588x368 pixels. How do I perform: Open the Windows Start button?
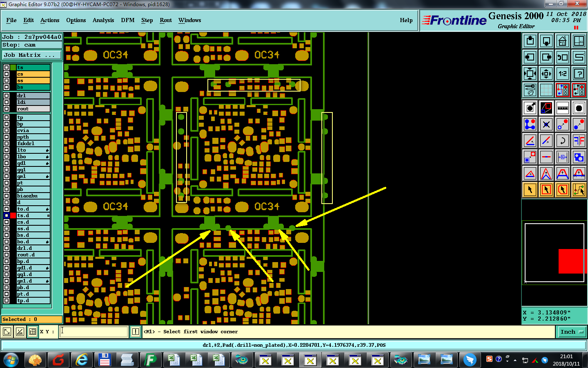(11, 360)
